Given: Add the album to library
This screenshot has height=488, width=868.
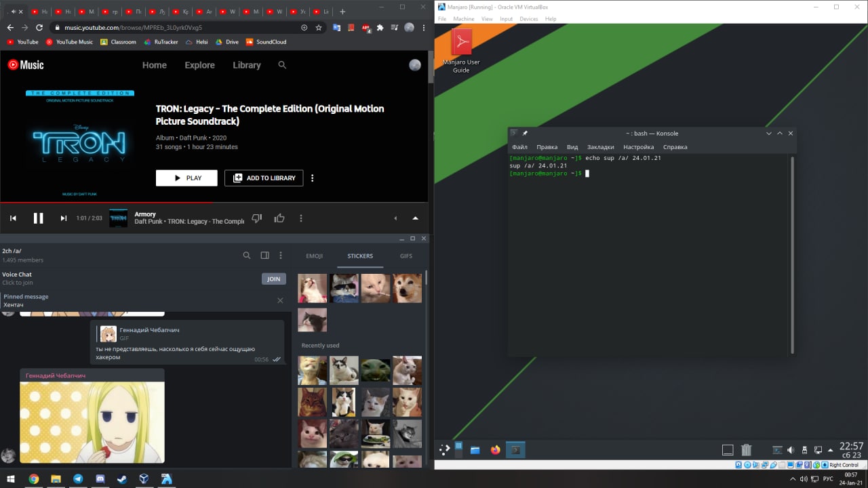Looking at the screenshot, I should pos(264,178).
